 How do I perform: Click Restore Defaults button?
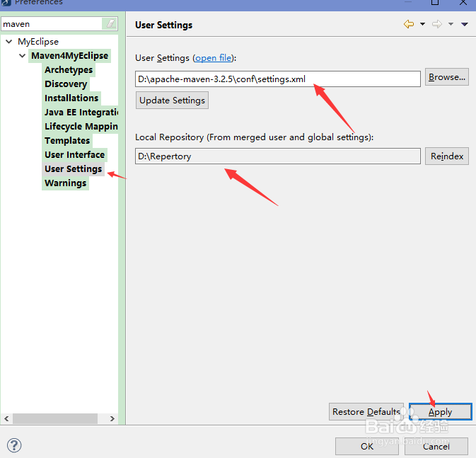(366, 411)
